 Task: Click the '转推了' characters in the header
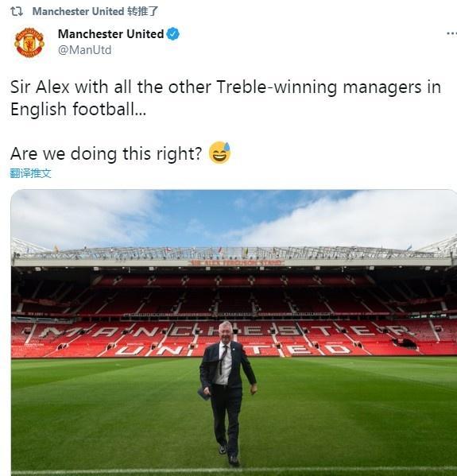142,12
